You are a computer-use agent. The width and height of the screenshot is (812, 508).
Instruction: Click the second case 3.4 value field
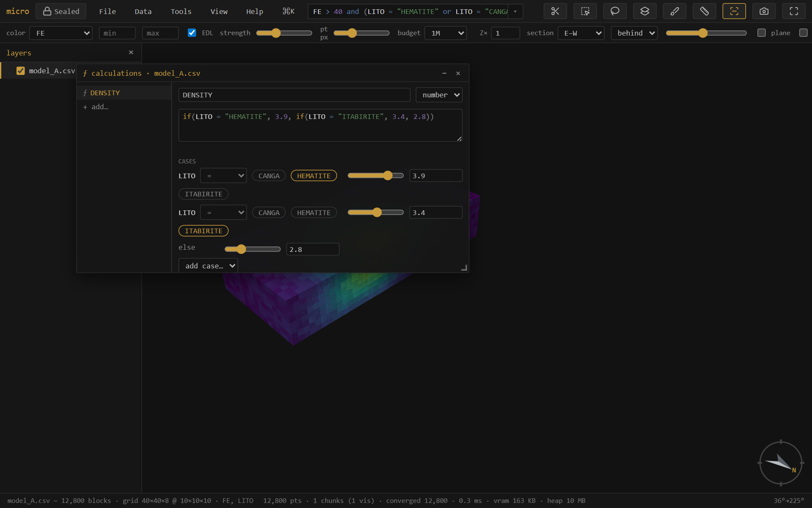[x=436, y=213]
